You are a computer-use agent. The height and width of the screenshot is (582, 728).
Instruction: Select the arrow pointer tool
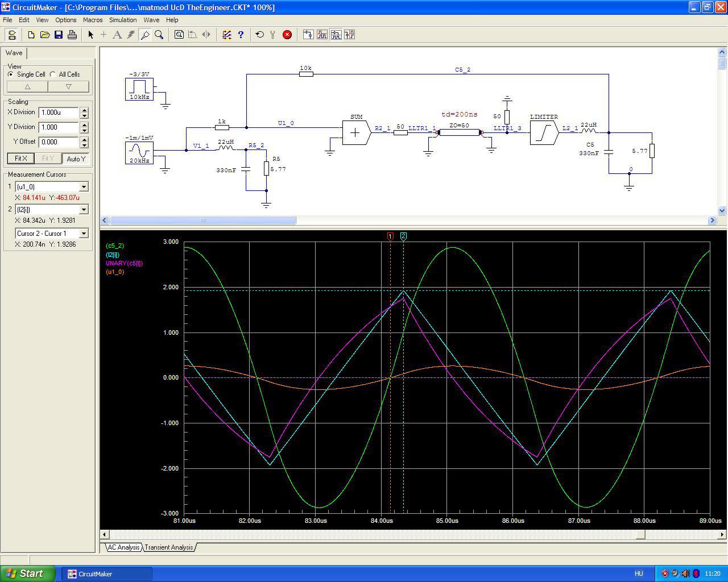click(x=90, y=35)
